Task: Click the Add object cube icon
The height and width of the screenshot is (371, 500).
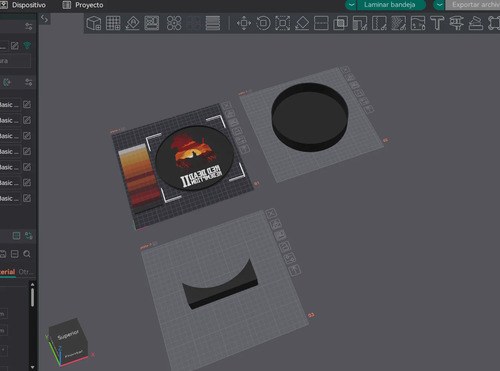Action: point(94,23)
